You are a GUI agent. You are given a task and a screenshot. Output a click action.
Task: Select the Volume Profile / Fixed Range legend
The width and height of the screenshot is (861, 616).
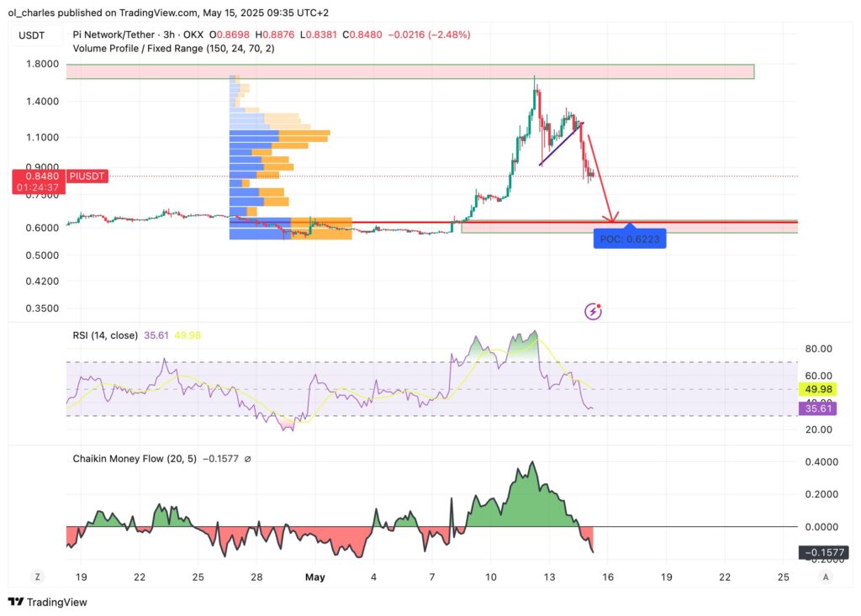173,49
